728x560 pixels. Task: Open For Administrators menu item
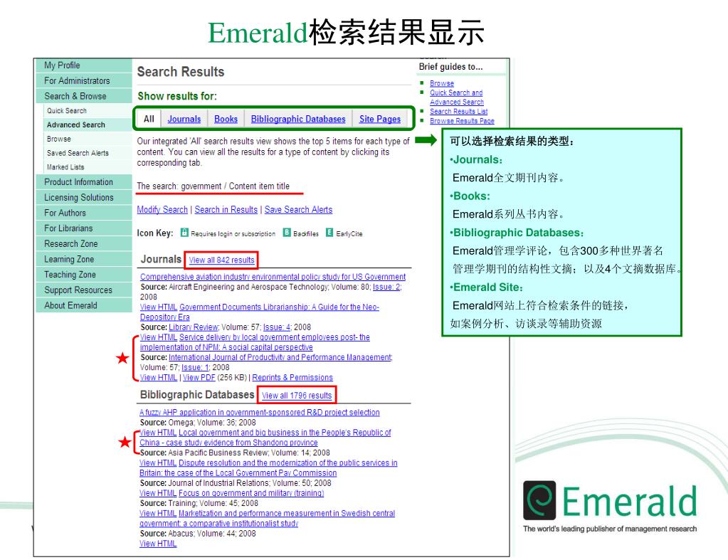(x=84, y=81)
